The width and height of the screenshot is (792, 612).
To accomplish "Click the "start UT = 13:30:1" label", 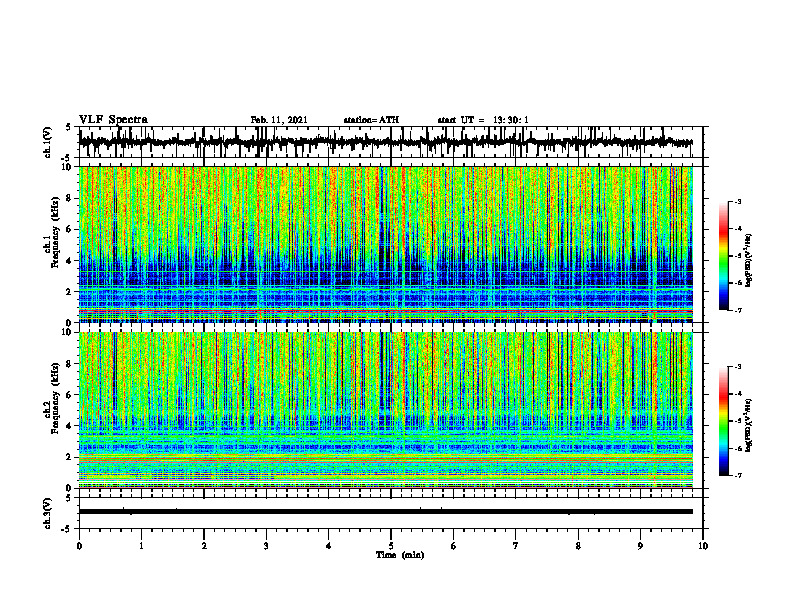I will [483, 120].
